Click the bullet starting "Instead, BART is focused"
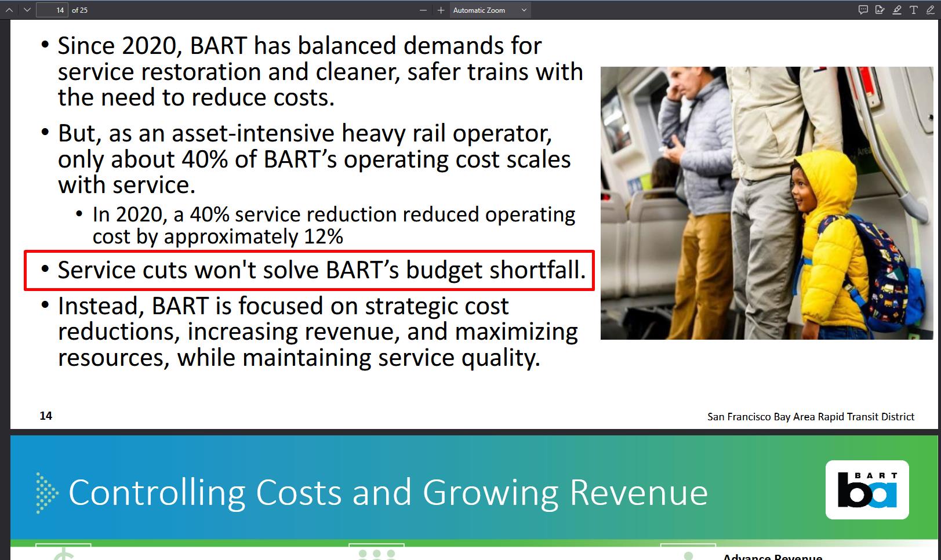This screenshot has width=941, height=560. (x=318, y=332)
